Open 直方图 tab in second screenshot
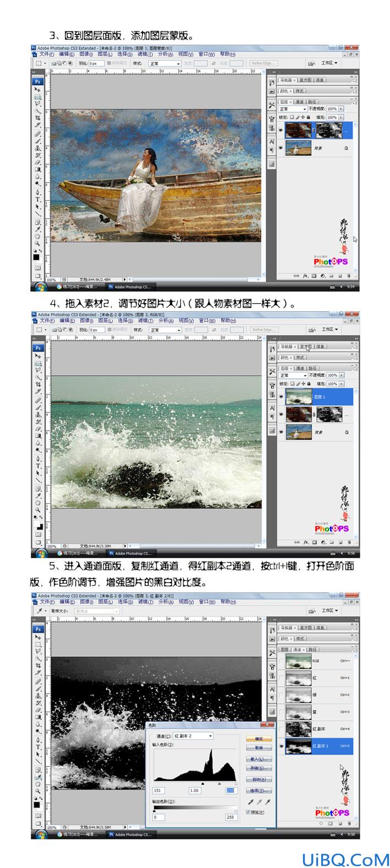Viewport: 390px width, 868px height. click(x=306, y=347)
